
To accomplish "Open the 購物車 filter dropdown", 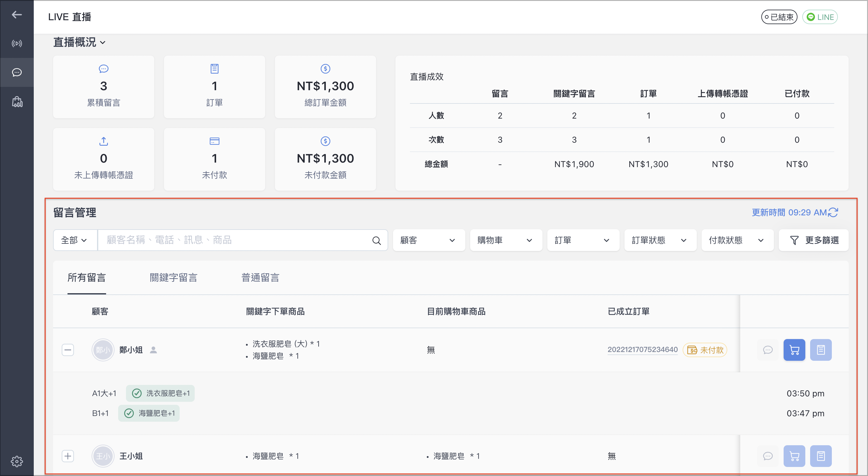I will (x=506, y=240).
